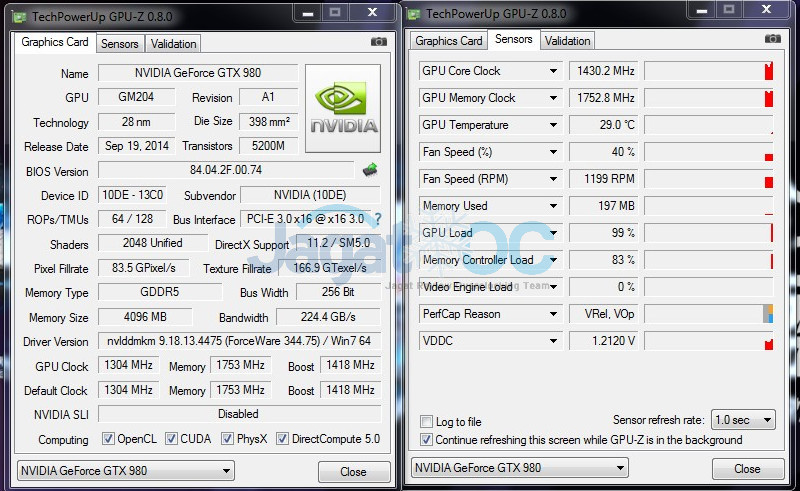Open Validation tab in right window
Viewport: 800px width, 491px height.
567,41
